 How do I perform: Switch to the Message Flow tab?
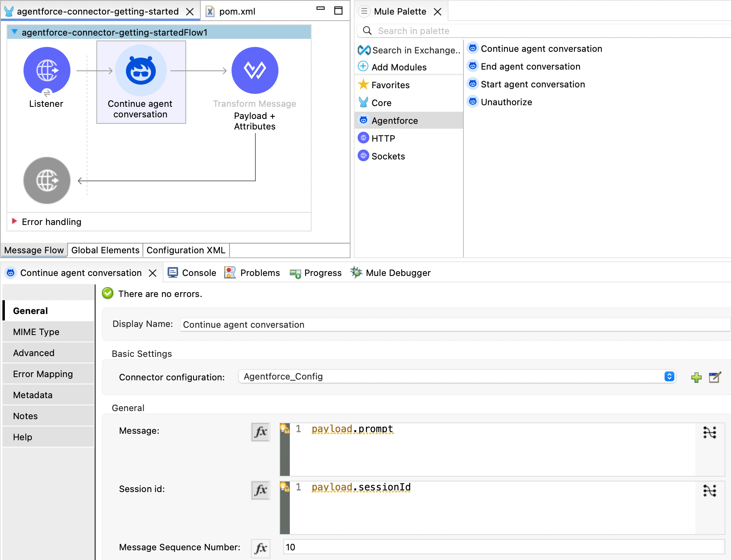[34, 250]
